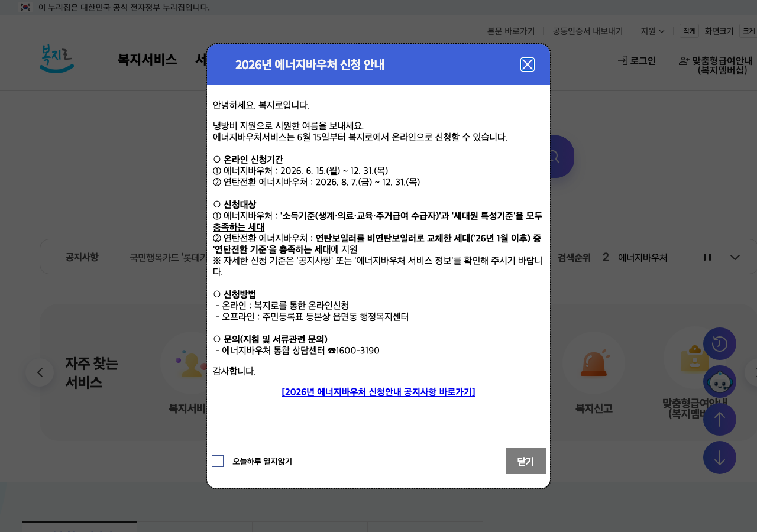757x532 pixels.
Task: Click the 로그인 icon link
Action: tap(637, 60)
